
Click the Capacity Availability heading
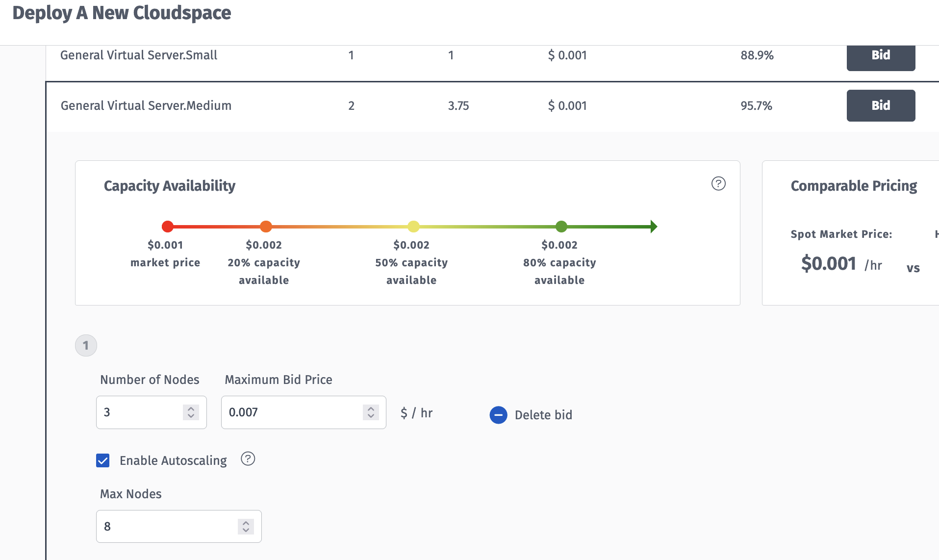(170, 186)
